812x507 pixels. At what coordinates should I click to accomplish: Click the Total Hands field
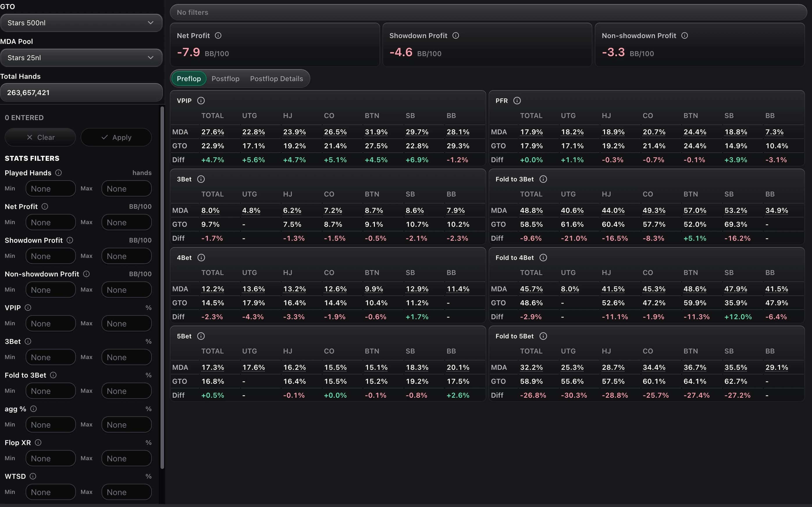tap(81, 92)
